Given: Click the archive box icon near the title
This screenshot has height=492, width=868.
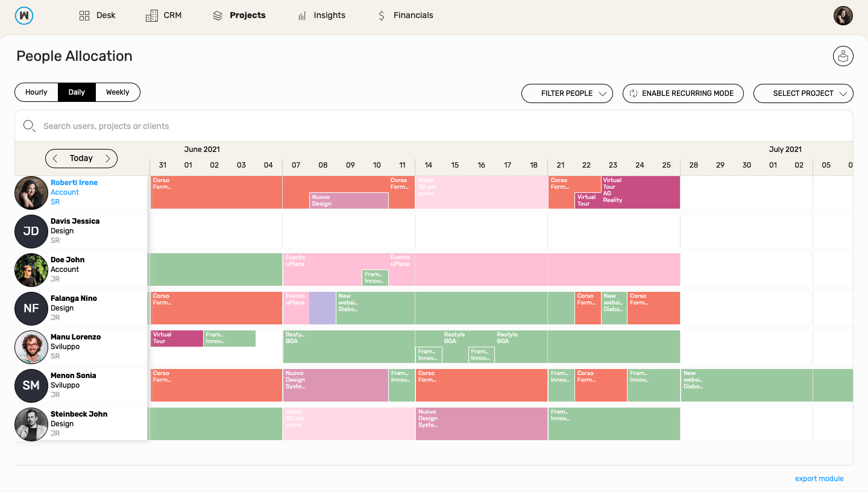Looking at the screenshot, I should coord(843,57).
